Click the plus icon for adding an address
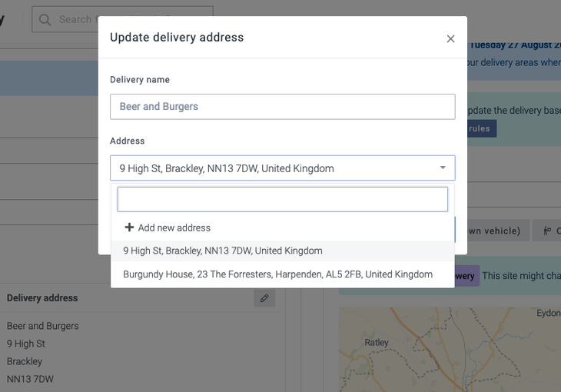This screenshot has height=392, width=561. tap(129, 228)
